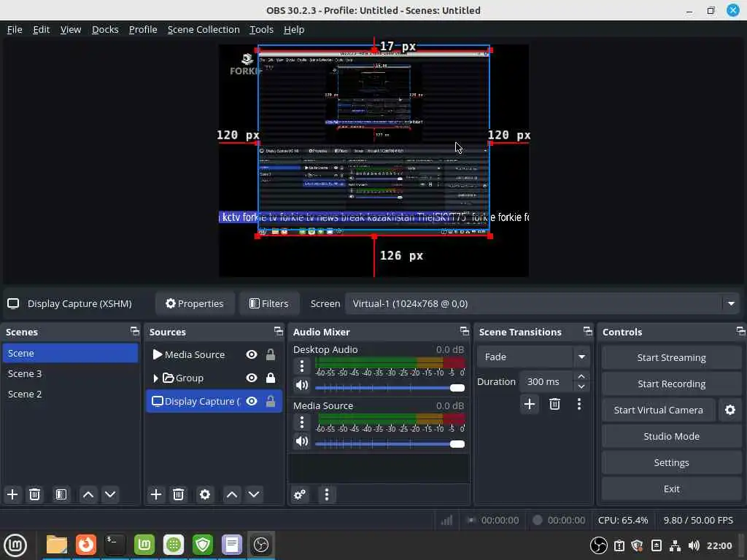Open source properties gear in Sources dock
This screenshot has height=560, width=747.
205,494
